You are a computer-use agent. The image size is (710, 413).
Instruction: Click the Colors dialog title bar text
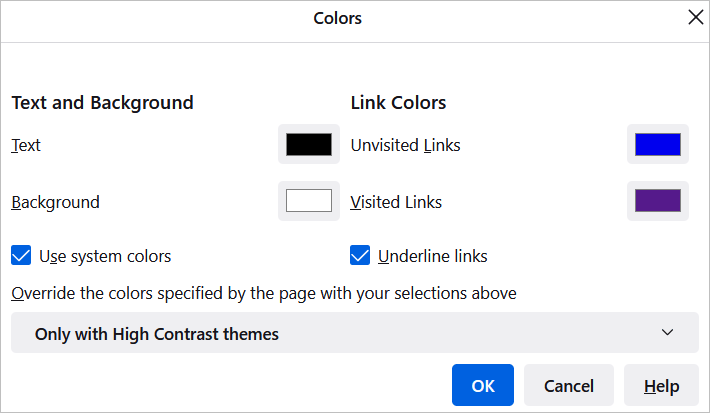click(338, 18)
